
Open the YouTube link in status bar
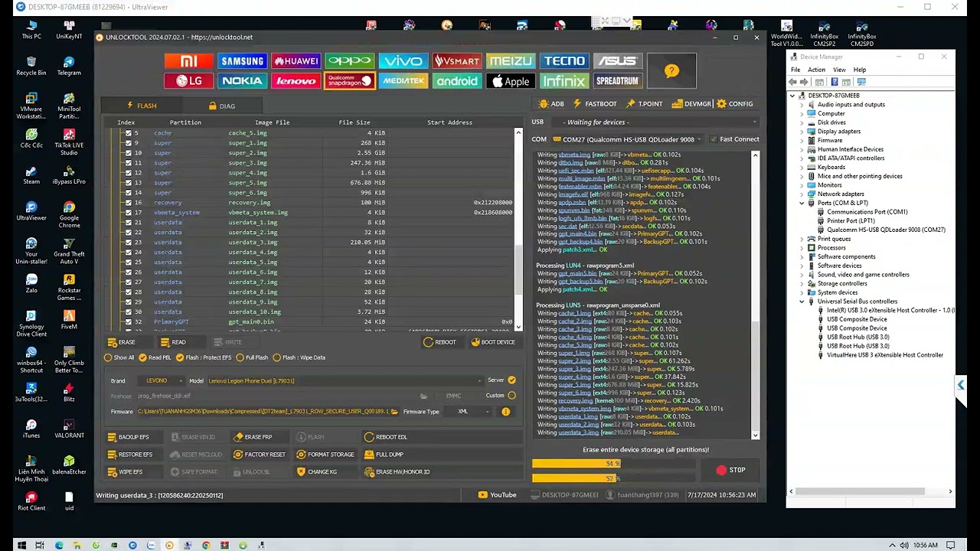(498, 495)
